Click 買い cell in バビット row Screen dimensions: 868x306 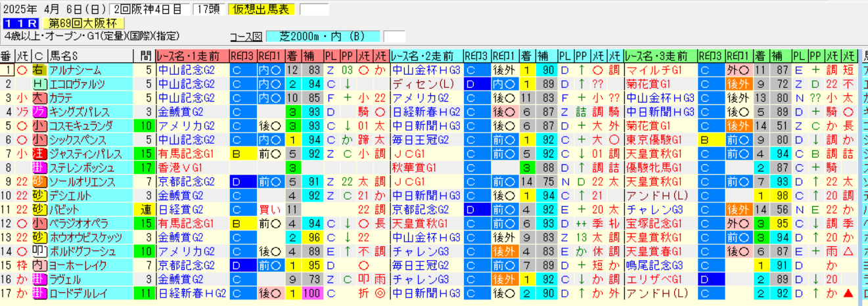click(269, 209)
